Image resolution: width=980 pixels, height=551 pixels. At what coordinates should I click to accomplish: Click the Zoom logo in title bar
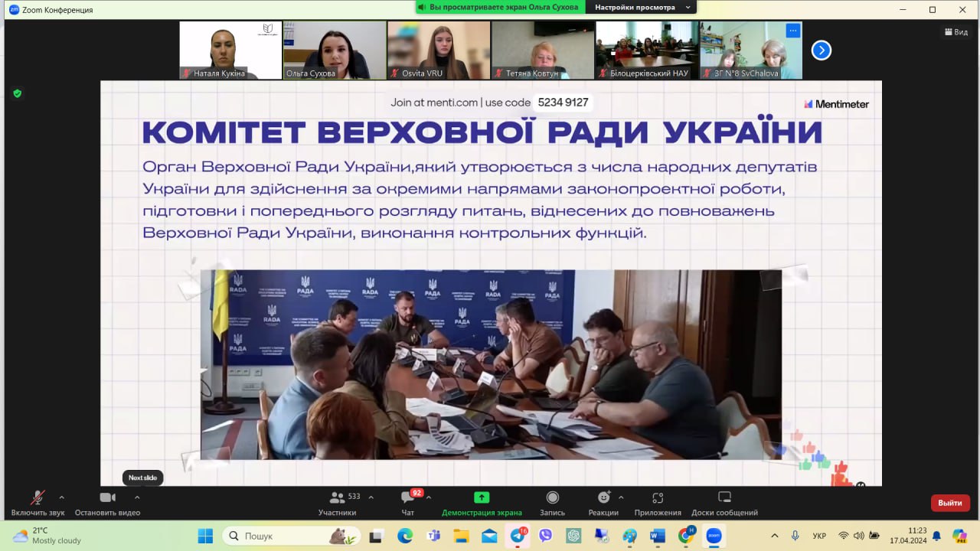click(x=14, y=10)
